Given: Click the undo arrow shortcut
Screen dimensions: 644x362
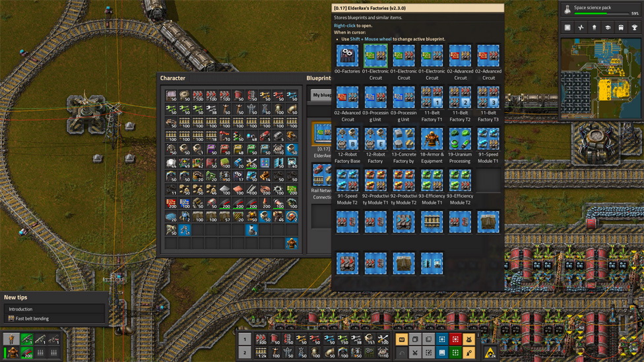Looking at the screenshot, I should tap(402, 353).
